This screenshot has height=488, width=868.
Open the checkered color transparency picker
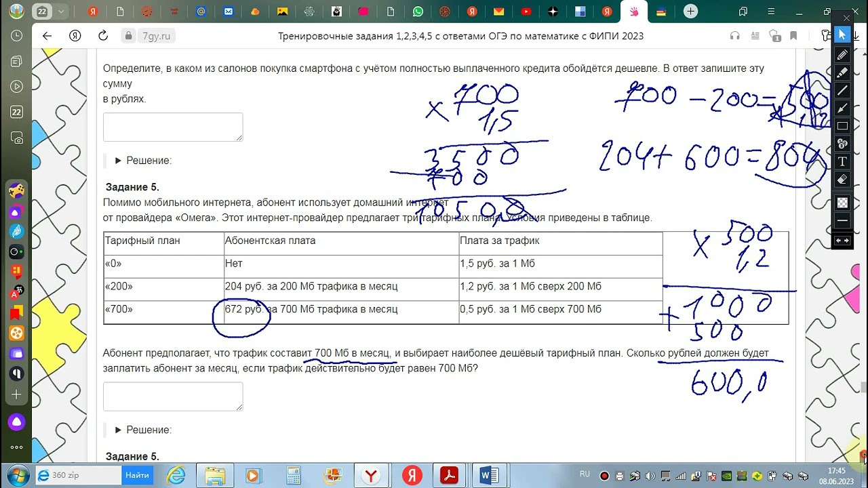[842, 203]
